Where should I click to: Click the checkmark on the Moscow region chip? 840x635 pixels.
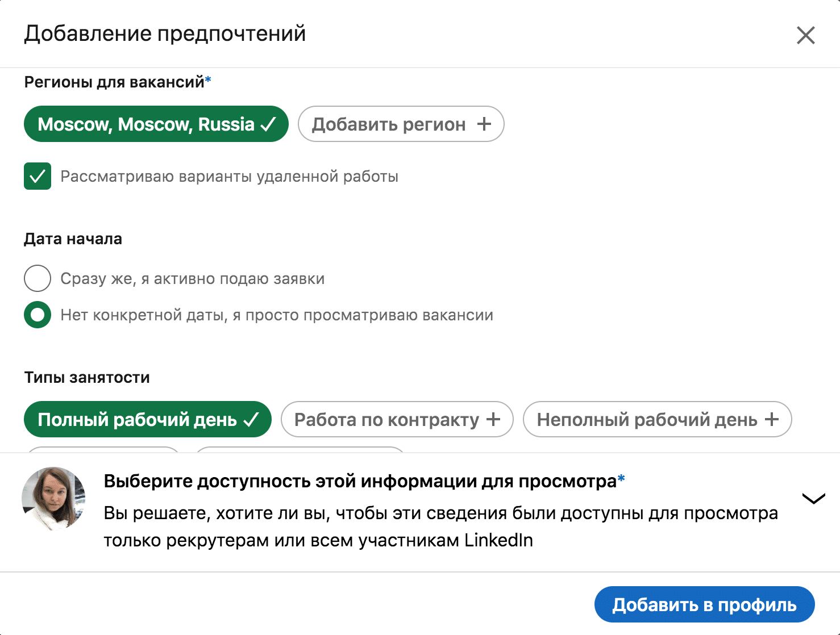(268, 124)
